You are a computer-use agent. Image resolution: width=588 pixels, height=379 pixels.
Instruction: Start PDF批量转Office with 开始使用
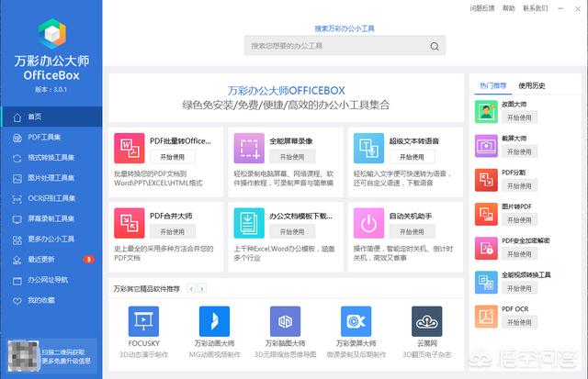point(173,157)
